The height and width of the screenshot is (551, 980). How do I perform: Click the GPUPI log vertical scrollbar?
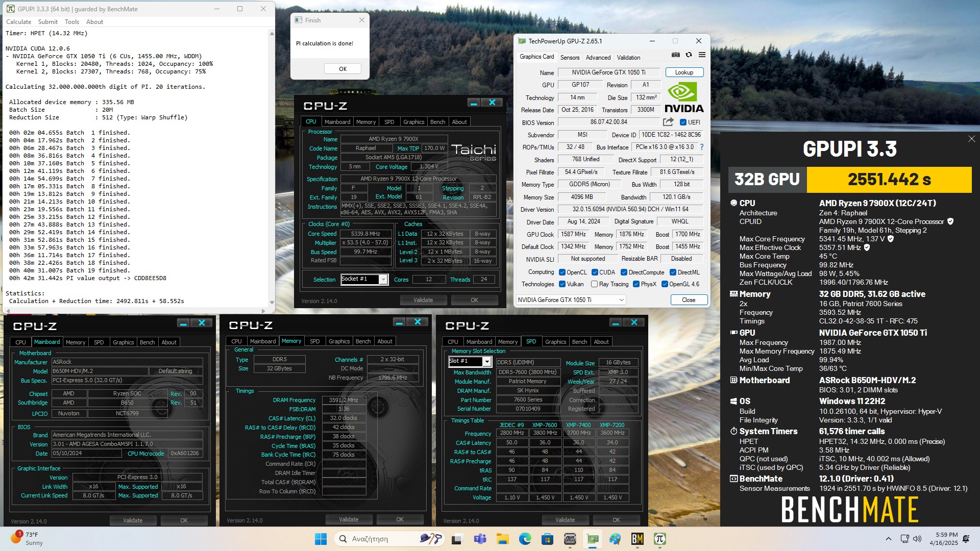coord(272,168)
